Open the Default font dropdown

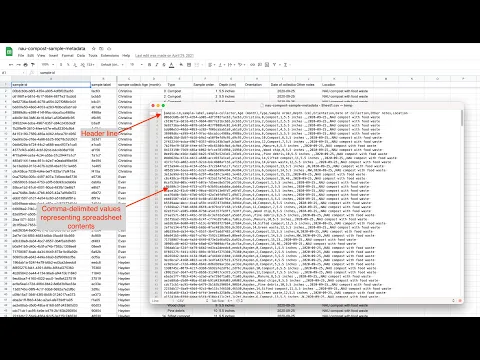112,65
